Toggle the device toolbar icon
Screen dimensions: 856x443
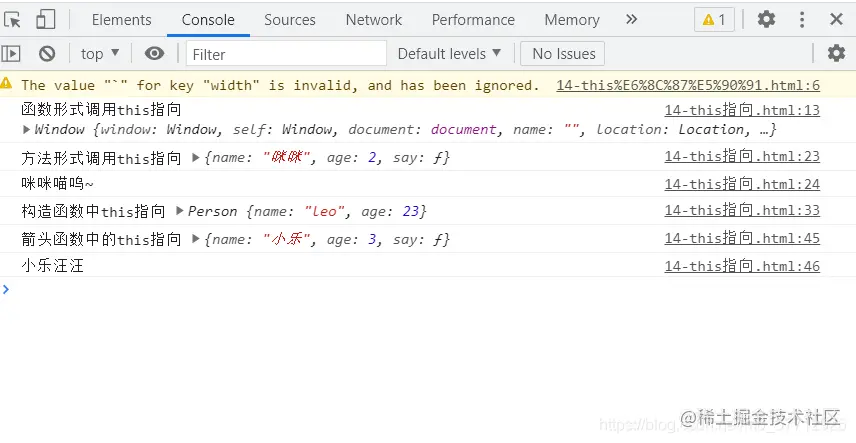(x=45, y=20)
